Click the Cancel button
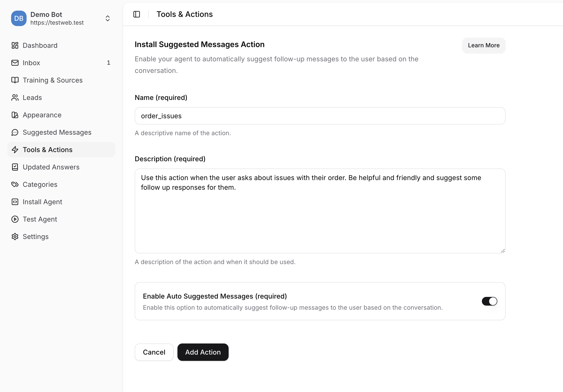 point(154,352)
